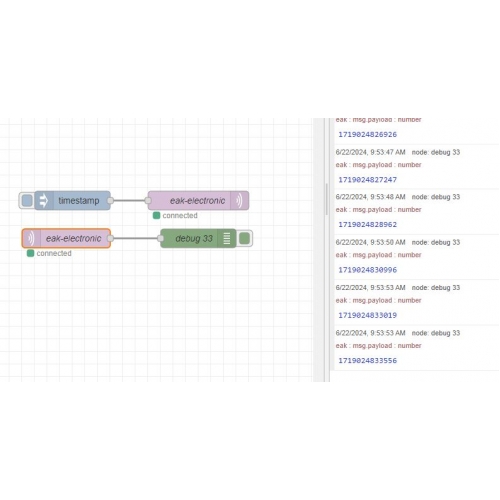The width and height of the screenshot is (500, 500).
Task: Click the debug 33 list icon
Action: 227,238
